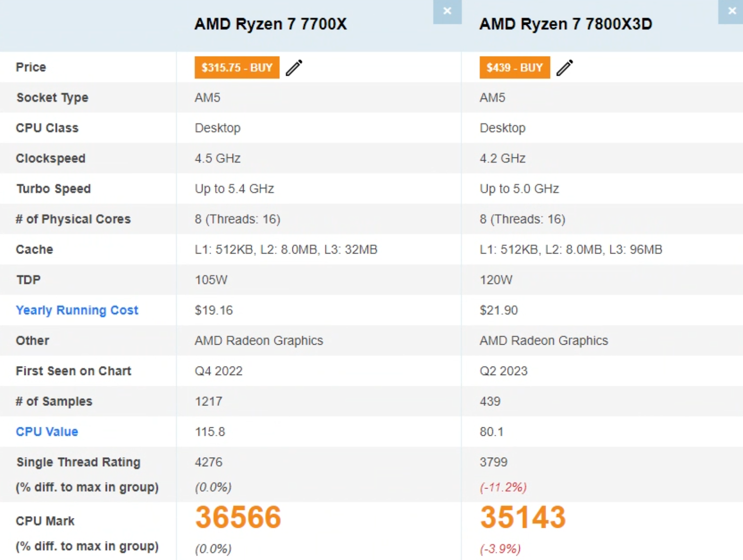Click the 120W TDP value
Image resolution: width=743 pixels, height=560 pixels.
[x=496, y=280]
